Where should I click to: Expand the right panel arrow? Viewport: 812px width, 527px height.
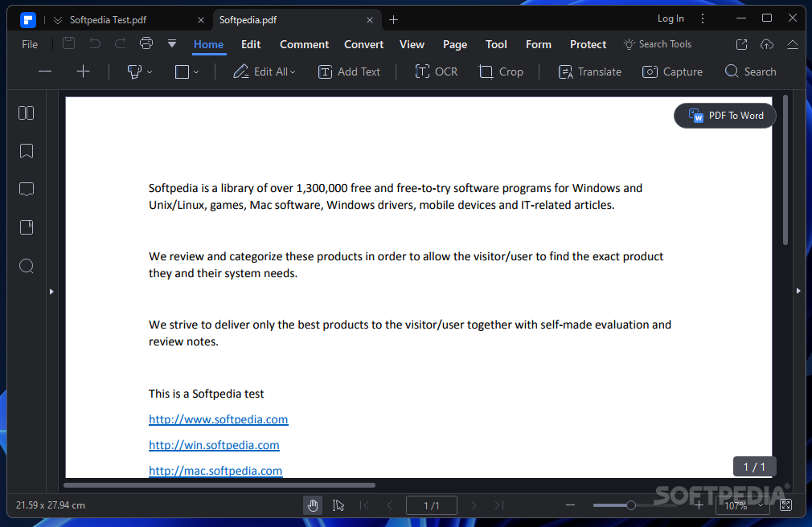point(798,291)
